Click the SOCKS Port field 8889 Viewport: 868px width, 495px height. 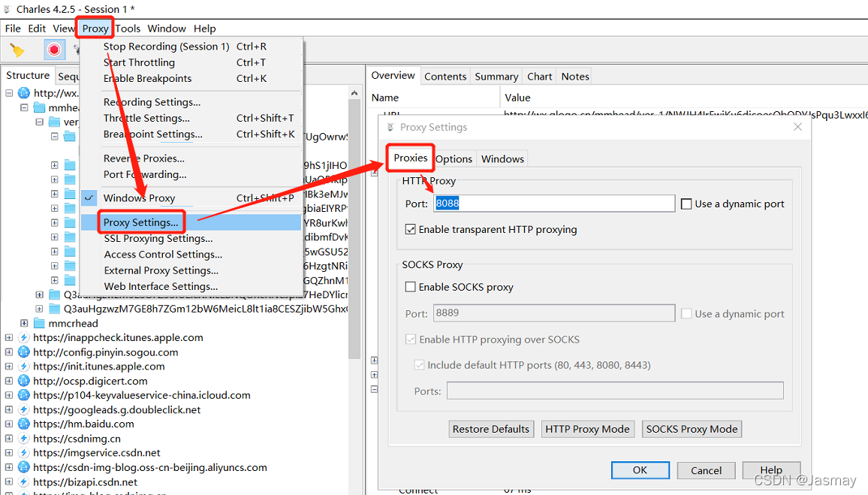(554, 312)
